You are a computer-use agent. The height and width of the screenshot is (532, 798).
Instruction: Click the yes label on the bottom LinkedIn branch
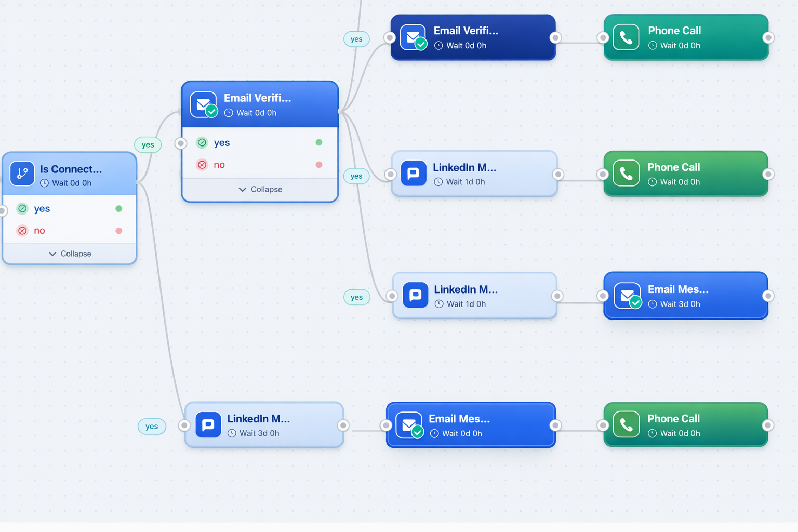(x=152, y=426)
